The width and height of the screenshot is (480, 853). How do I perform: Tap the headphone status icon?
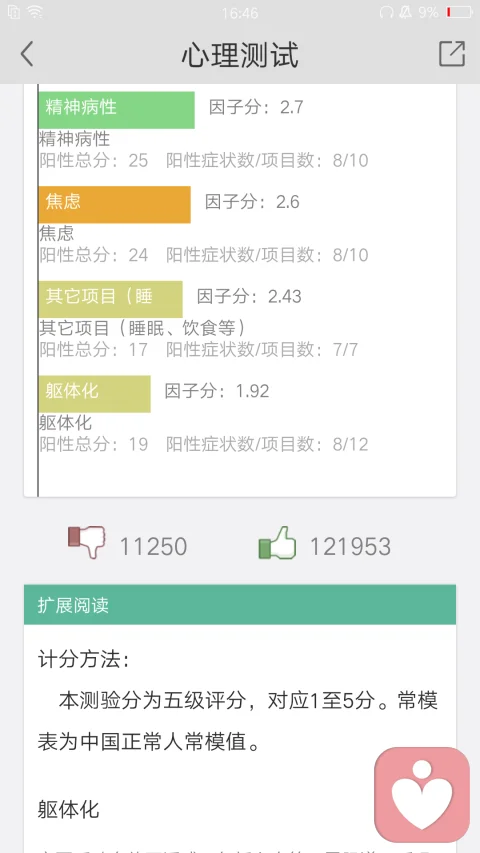(386, 12)
